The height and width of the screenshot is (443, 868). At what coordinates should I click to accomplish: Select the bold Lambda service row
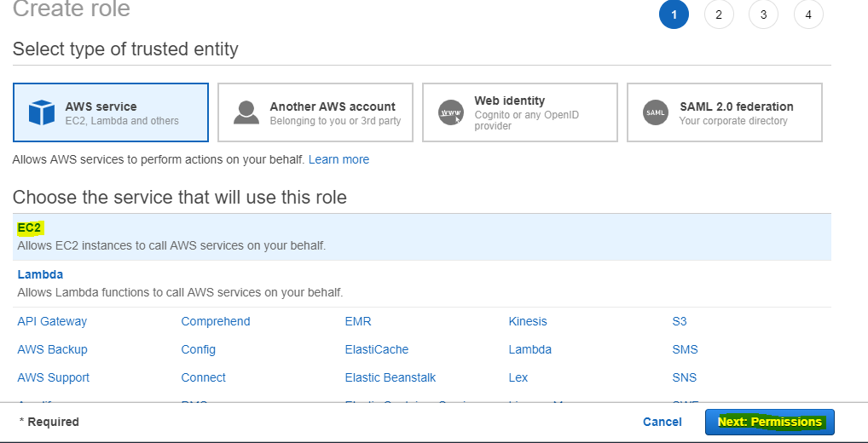tap(422, 284)
